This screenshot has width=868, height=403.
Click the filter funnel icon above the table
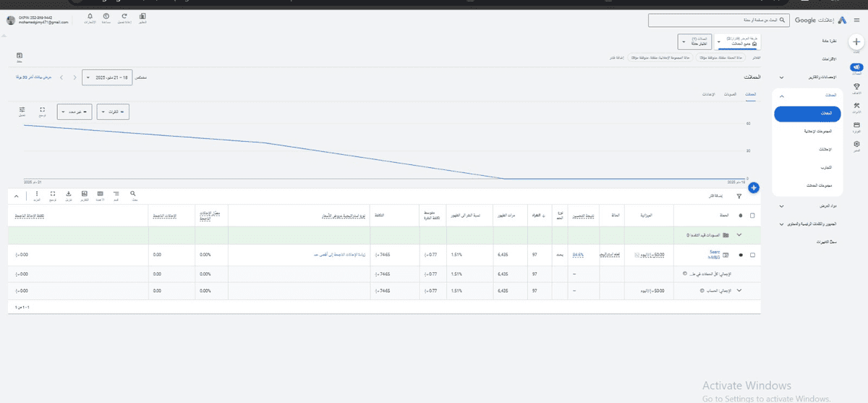[x=739, y=195]
